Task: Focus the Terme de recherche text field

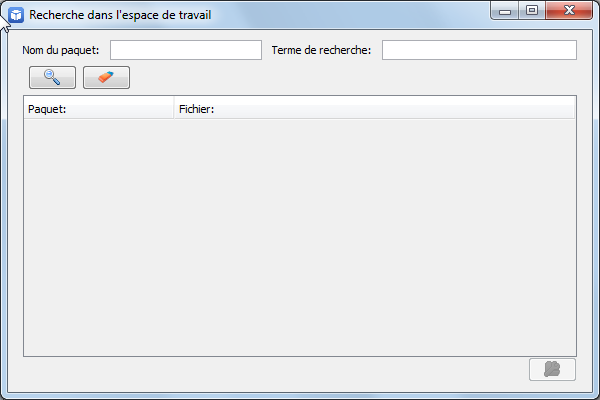Action: point(479,50)
